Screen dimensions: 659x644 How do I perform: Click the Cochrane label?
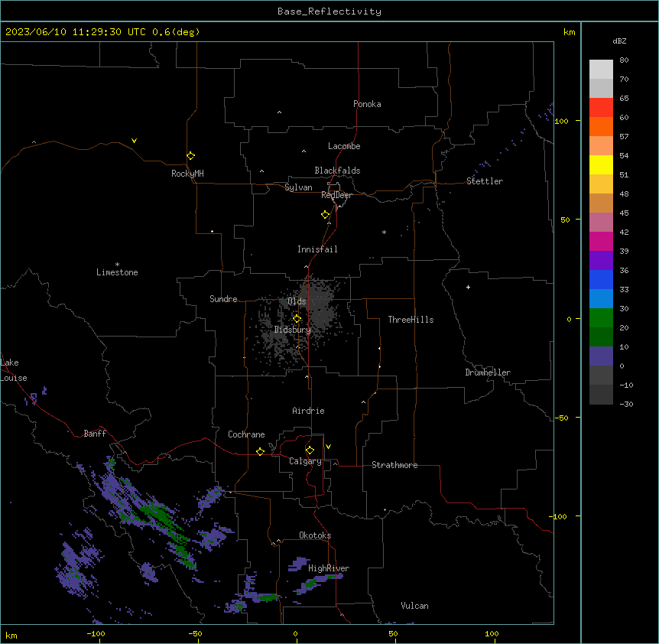(x=246, y=434)
